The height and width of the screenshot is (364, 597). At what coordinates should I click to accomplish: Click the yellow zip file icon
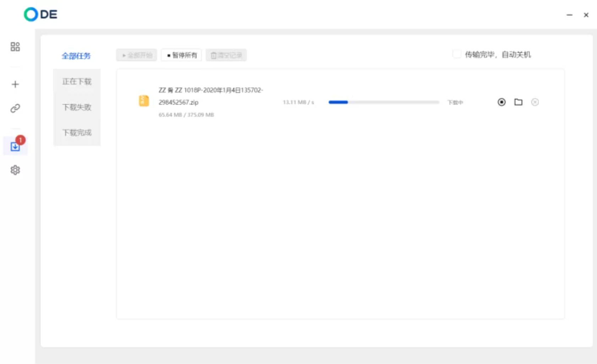(x=144, y=101)
